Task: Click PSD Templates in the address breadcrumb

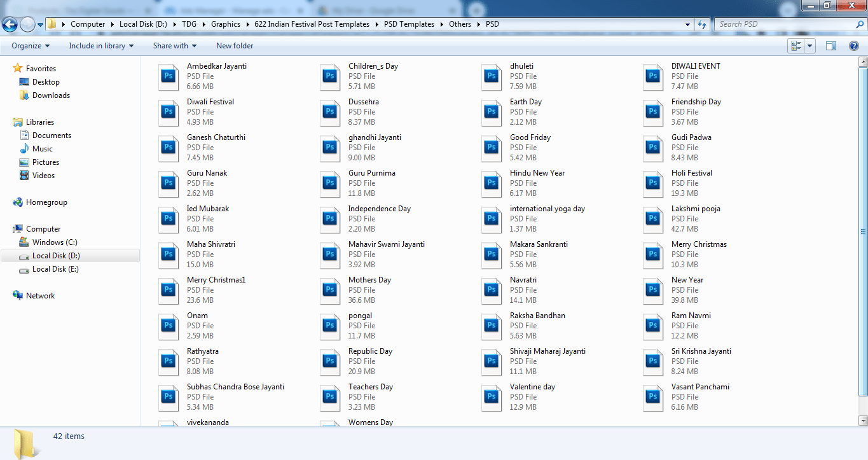Action: [x=409, y=24]
